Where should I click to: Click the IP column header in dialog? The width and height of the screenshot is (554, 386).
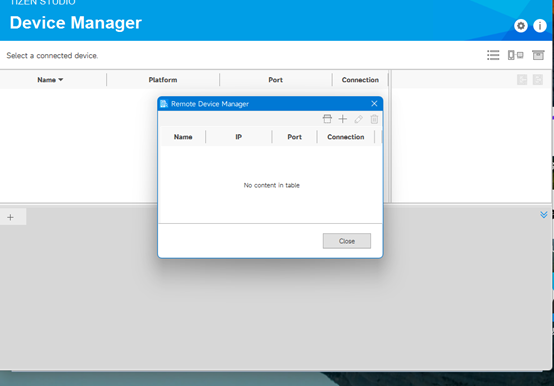(x=238, y=137)
